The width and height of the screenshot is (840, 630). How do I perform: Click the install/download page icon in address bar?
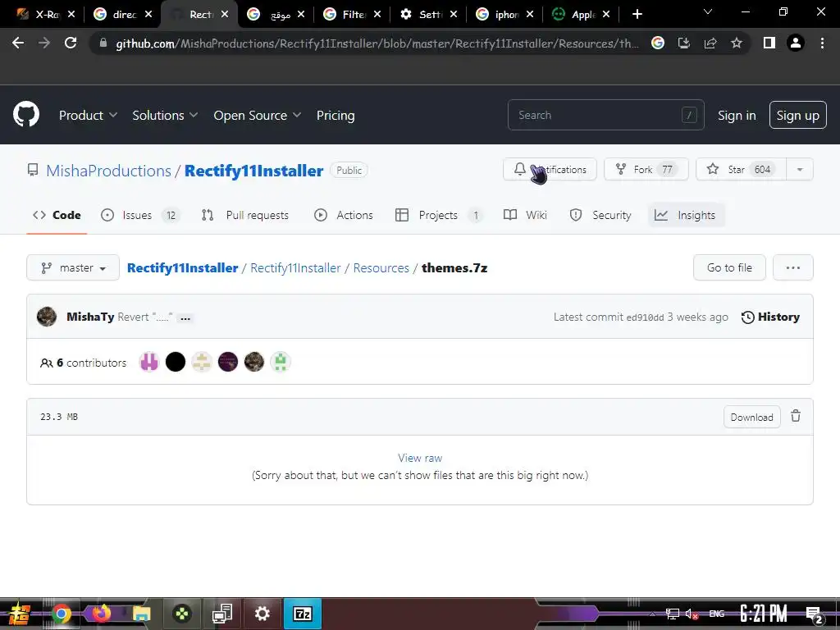(684, 43)
